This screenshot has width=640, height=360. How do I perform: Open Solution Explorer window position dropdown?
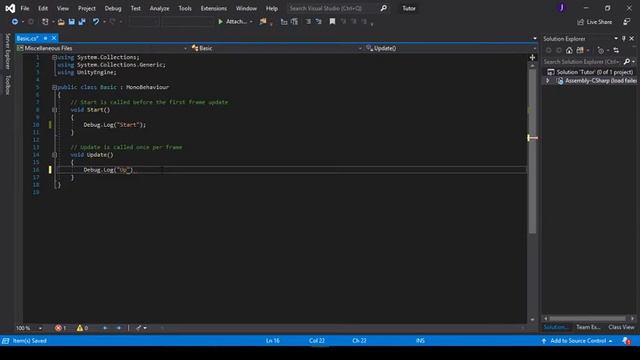point(616,38)
